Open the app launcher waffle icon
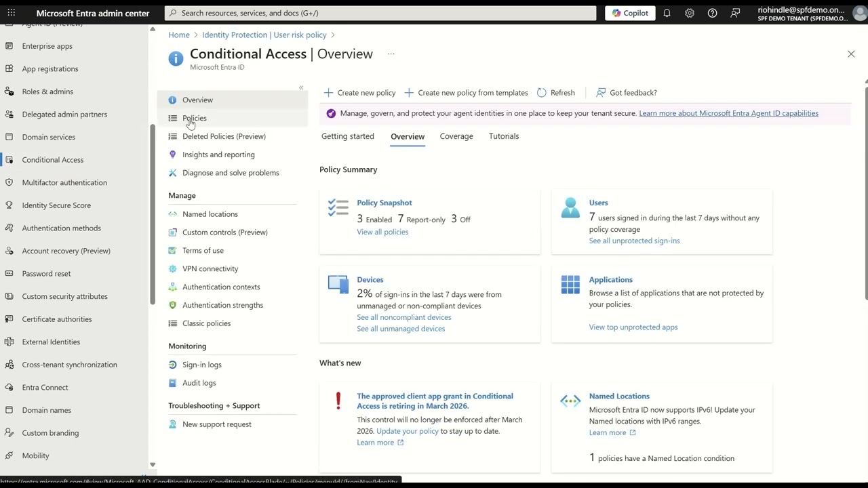This screenshot has width=868, height=488. (11, 13)
